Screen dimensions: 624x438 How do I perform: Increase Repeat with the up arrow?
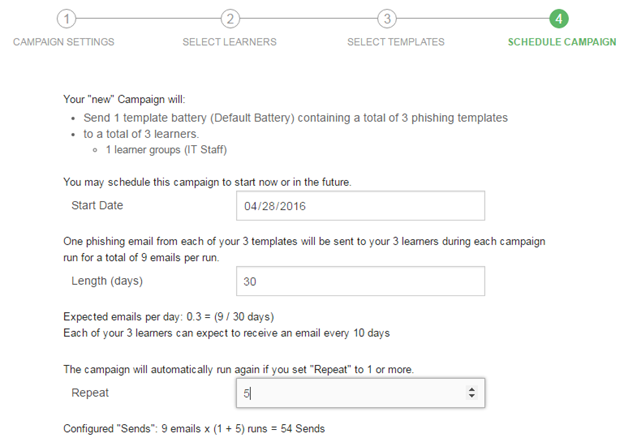[x=471, y=389]
